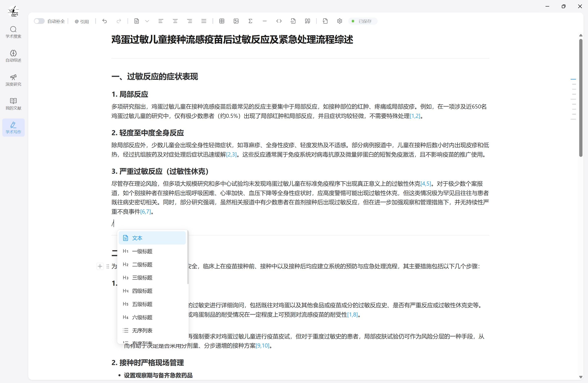Insert an image using the toolbar
The image size is (588, 383).
tap(236, 21)
